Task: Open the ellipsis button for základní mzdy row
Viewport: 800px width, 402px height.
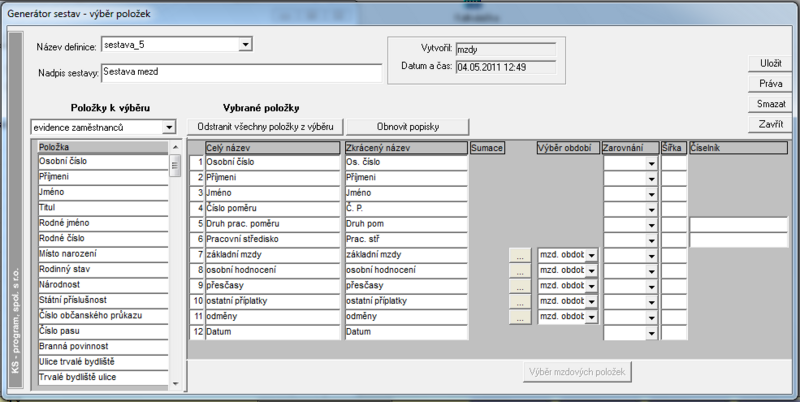Action: pyautogui.click(x=520, y=256)
